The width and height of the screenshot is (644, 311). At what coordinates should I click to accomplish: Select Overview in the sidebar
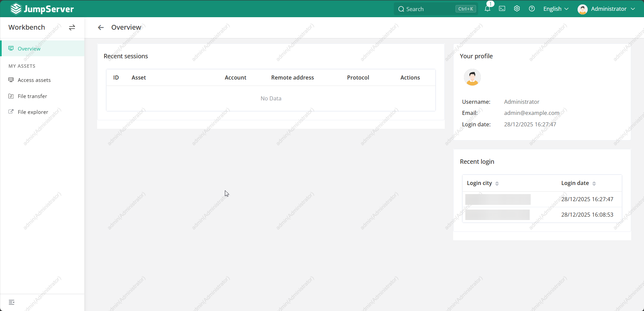pyautogui.click(x=29, y=49)
